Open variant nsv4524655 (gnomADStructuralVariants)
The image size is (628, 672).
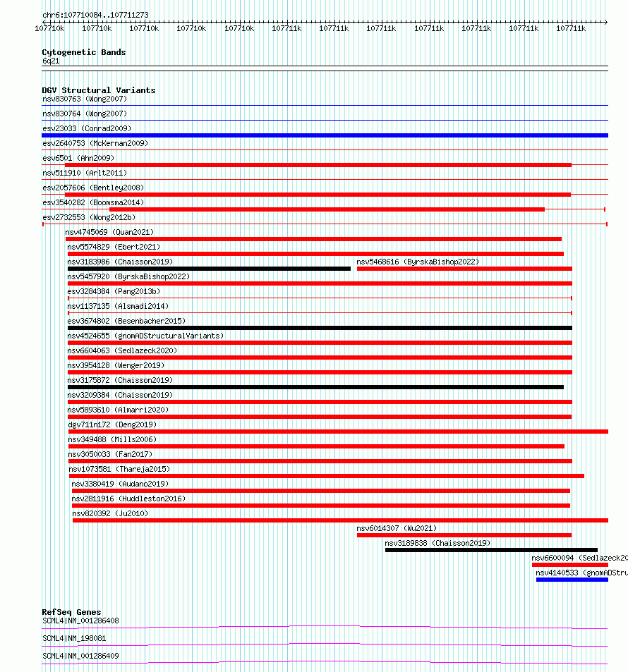click(145, 336)
